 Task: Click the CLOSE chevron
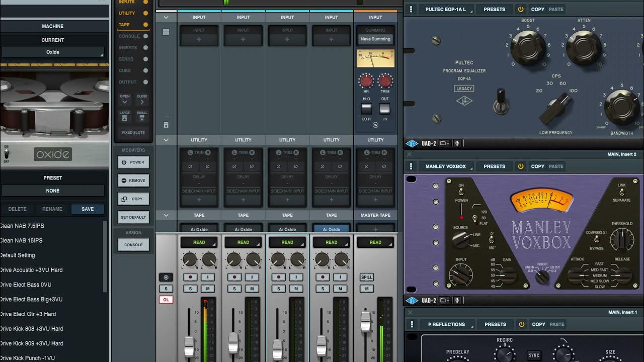[142, 102]
